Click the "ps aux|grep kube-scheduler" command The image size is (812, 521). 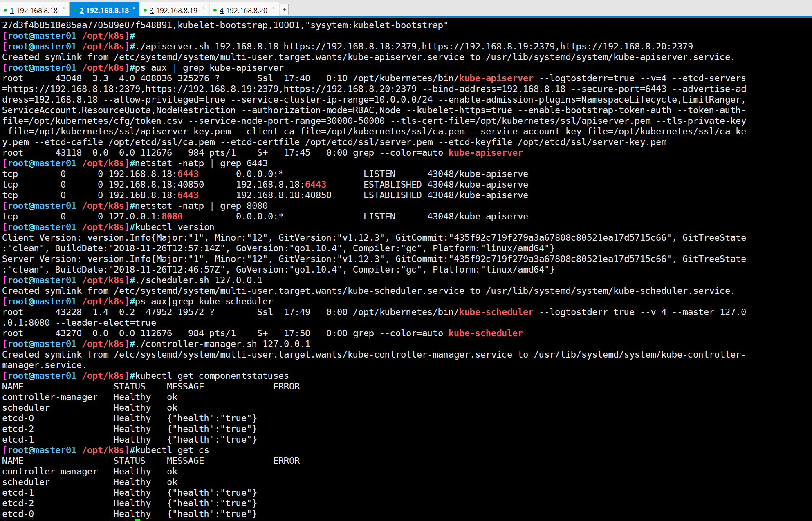point(204,302)
